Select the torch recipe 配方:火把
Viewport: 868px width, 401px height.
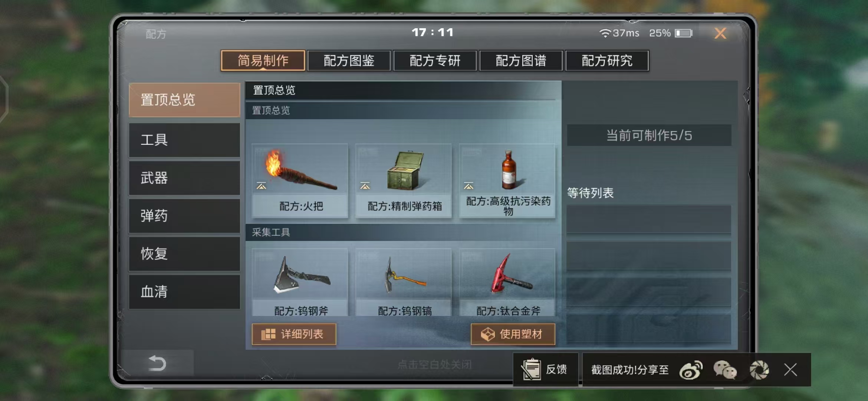300,180
